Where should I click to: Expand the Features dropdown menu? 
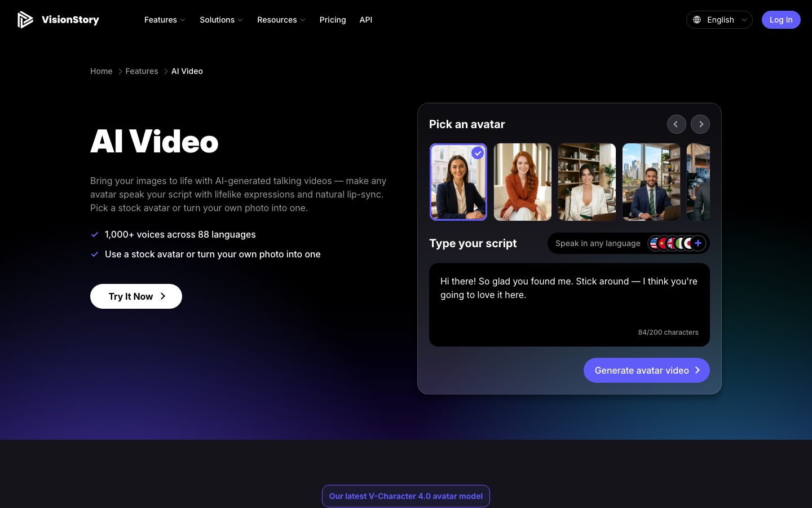tap(165, 20)
